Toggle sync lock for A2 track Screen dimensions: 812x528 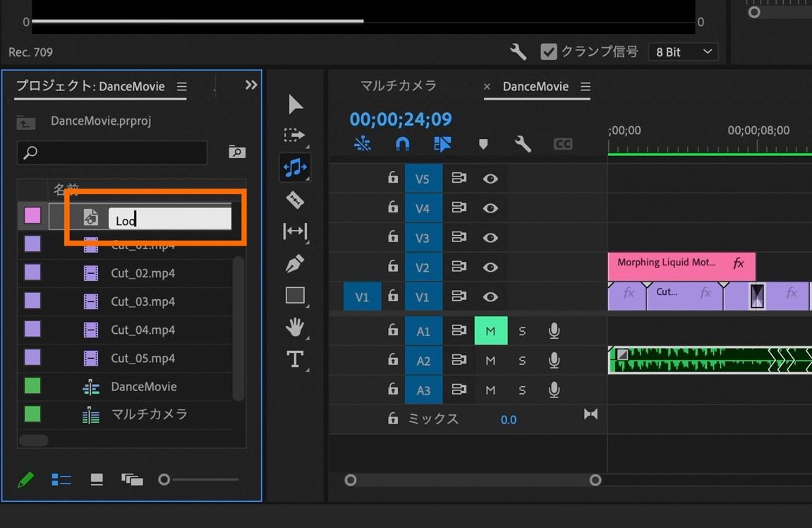[459, 360]
